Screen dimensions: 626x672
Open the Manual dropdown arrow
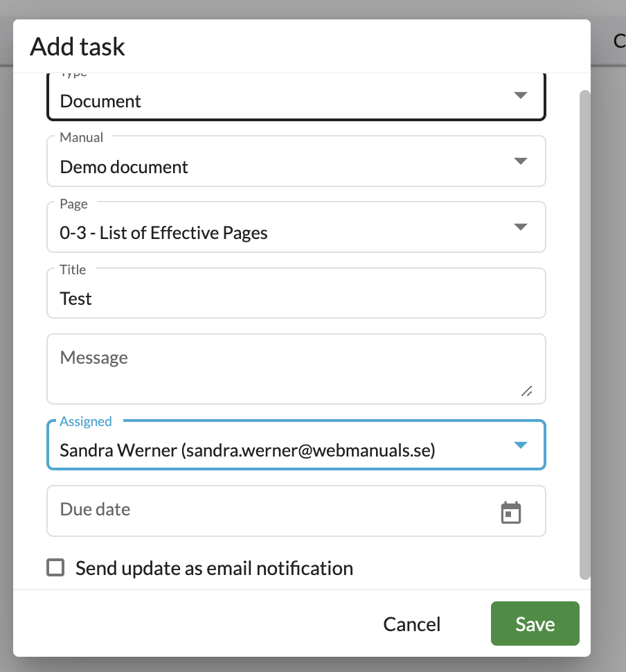coord(520,161)
